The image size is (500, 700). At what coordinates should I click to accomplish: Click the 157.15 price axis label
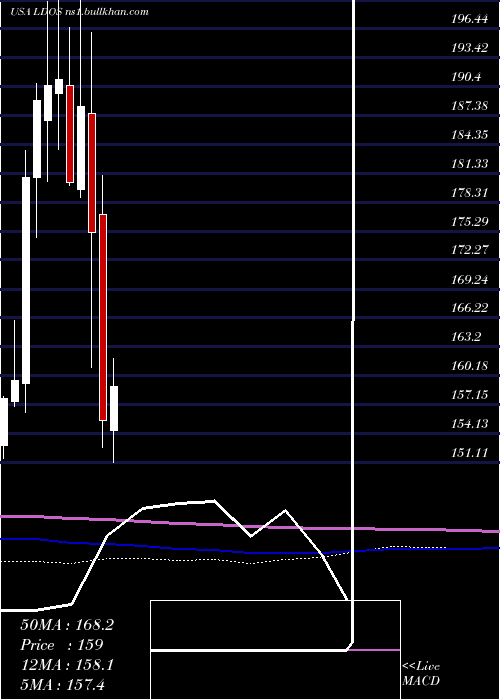click(x=469, y=395)
